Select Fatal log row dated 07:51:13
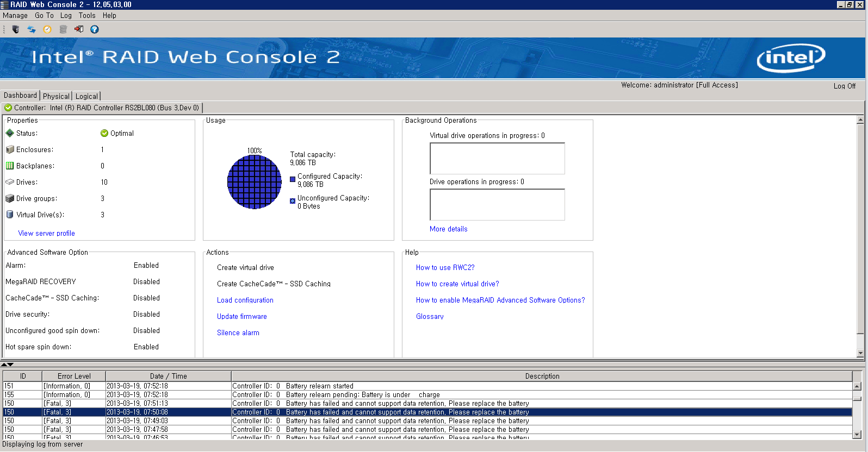 click(427, 403)
